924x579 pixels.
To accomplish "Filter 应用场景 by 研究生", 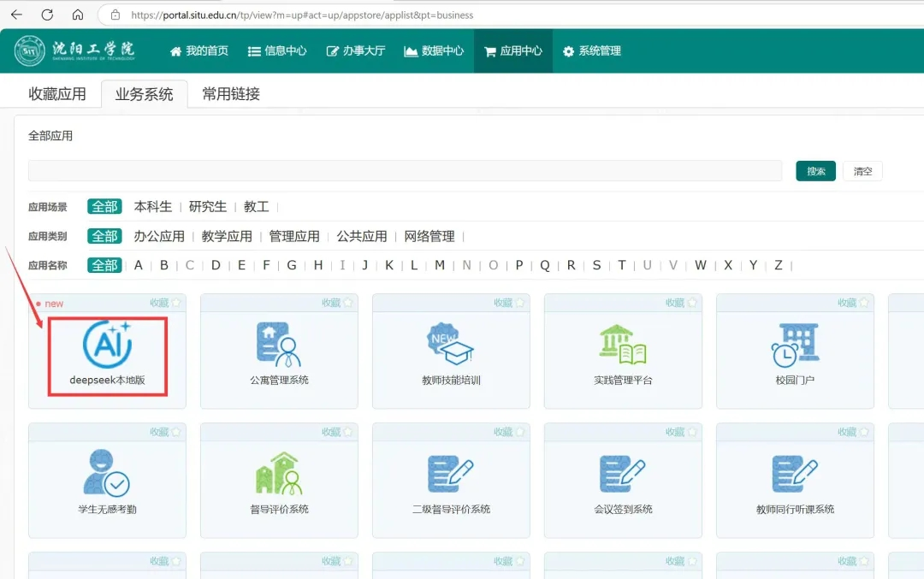I will 207,207.
